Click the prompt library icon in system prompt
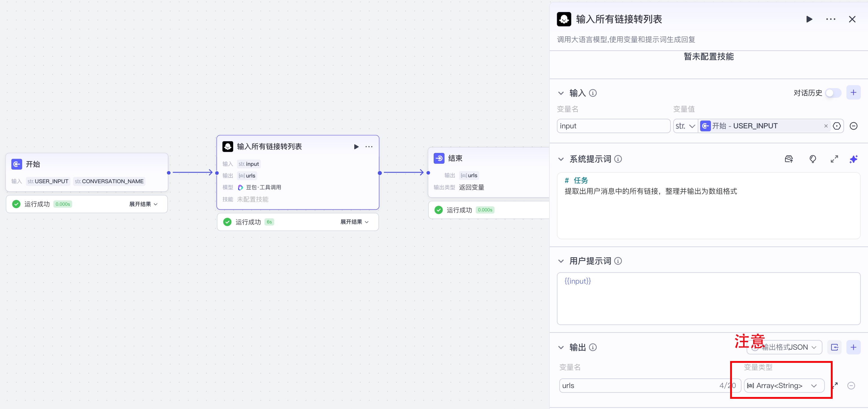Image resolution: width=868 pixels, height=409 pixels. tap(789, 159)
